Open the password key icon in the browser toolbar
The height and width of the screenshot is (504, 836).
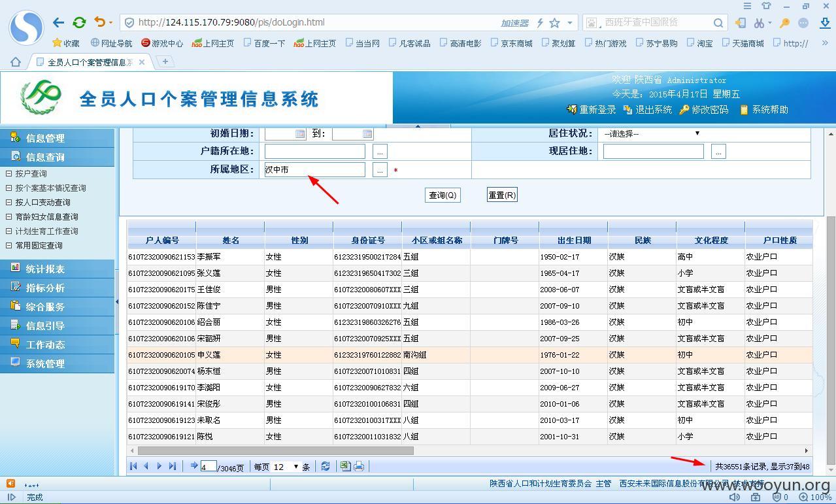(x=784, y=23)
